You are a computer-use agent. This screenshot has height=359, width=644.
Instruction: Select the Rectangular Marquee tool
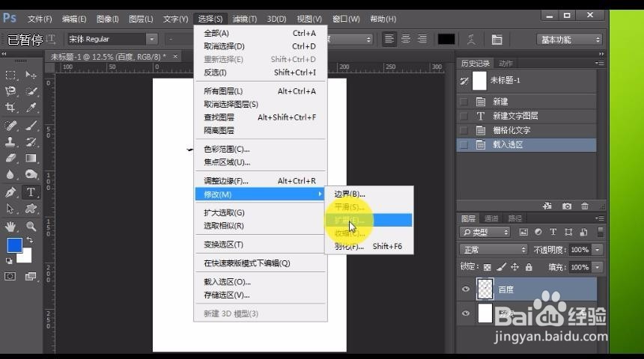(10, 75)
